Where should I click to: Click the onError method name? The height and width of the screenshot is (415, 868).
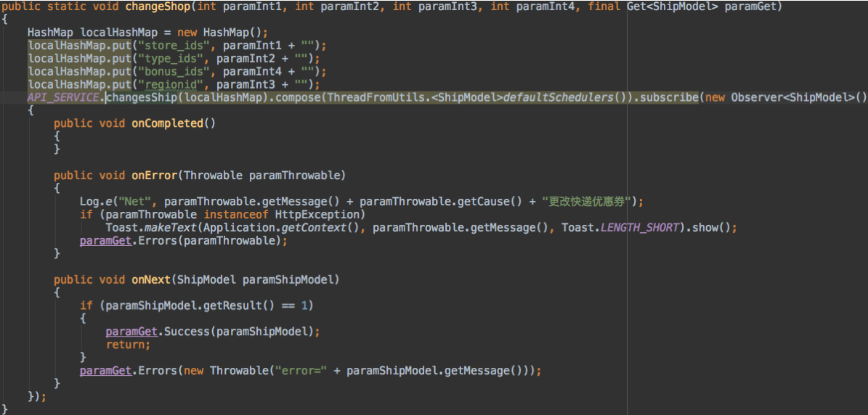pyautogui.click(x=155, y=176)
